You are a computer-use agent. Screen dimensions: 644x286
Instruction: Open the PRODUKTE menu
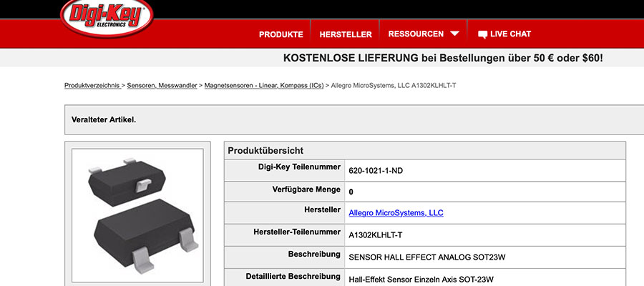click(281, 34)
